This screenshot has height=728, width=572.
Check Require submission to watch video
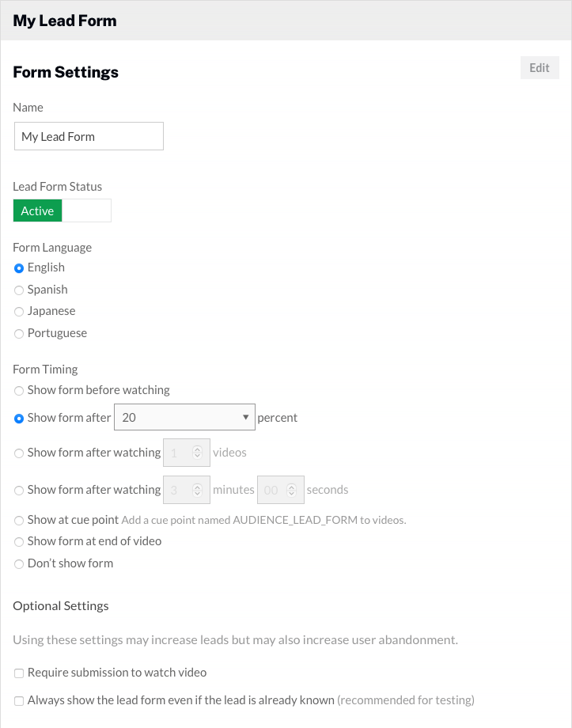[18, 672]
